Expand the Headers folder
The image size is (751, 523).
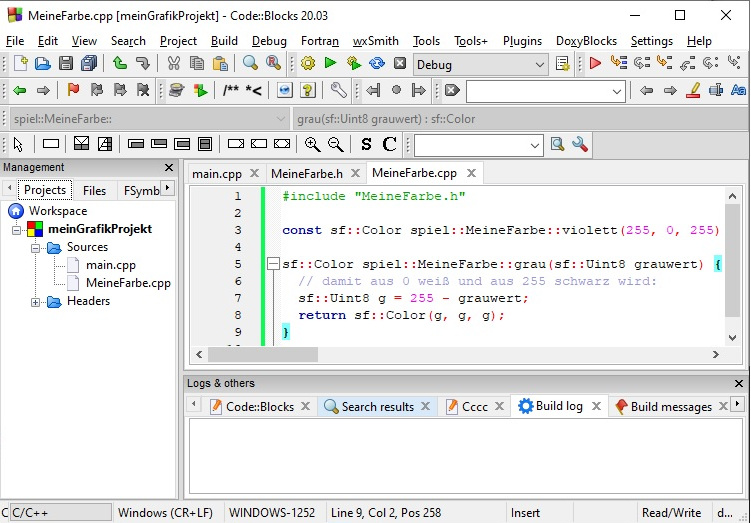click(x=36, y=301)
